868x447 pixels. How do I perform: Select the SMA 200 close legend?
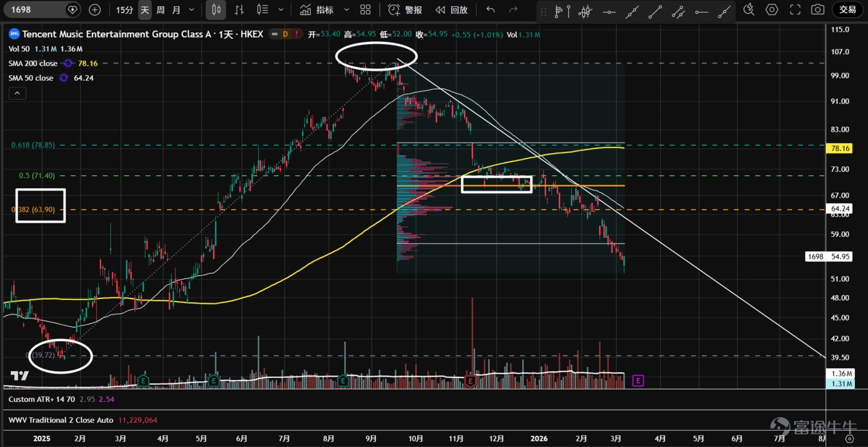click(x=33, y=63)
